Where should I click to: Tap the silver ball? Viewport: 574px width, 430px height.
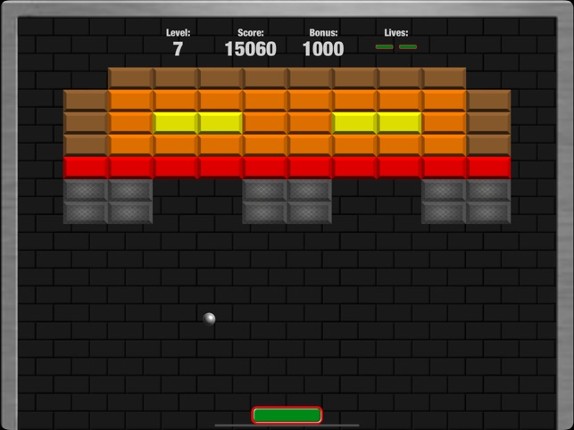tap(209, 318)
